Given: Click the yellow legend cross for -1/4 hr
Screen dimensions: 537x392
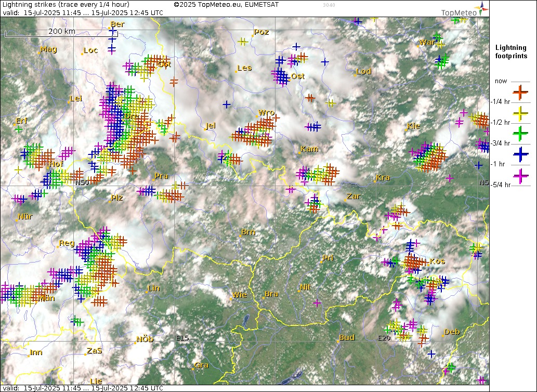Looking at the screenshot, I should click(520, 113).
